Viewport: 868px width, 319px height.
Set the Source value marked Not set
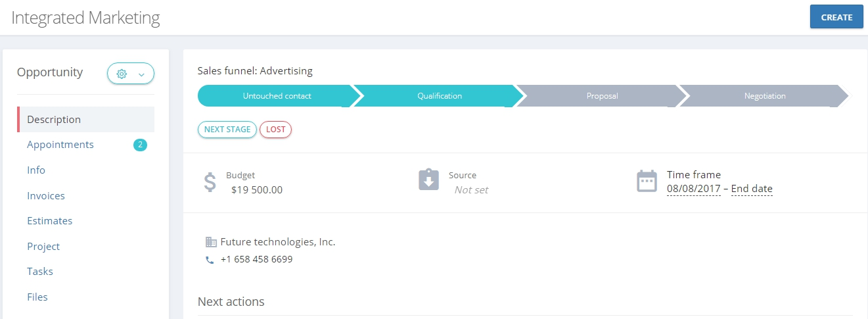pos(471,190)
